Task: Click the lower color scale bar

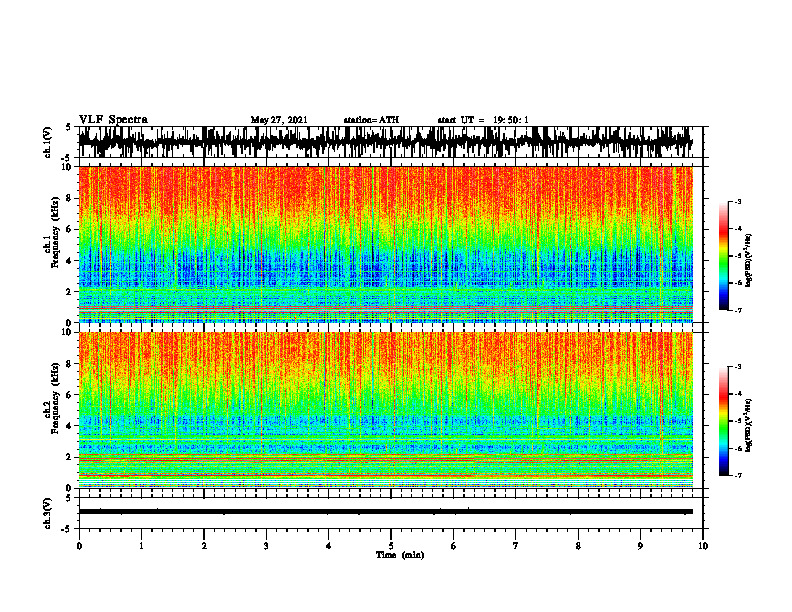Action: click(x=723, y=421)
